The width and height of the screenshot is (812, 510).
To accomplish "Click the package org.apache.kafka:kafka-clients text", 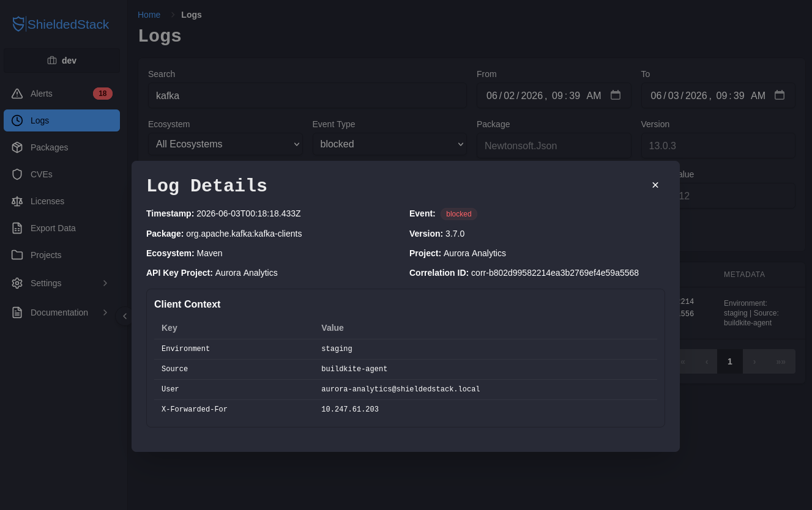I will (244, 234).
